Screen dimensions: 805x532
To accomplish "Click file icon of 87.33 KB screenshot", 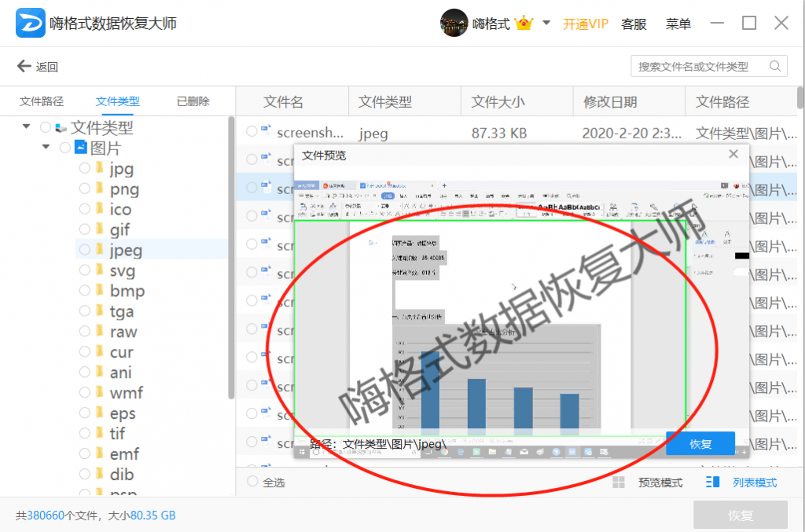I will click(266, 130).
